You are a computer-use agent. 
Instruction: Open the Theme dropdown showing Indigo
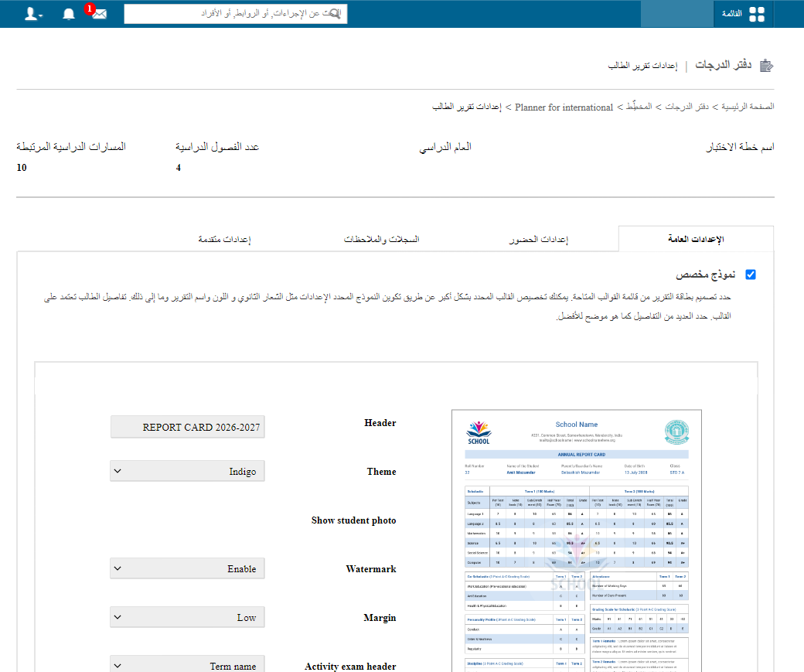pos(188,471)
